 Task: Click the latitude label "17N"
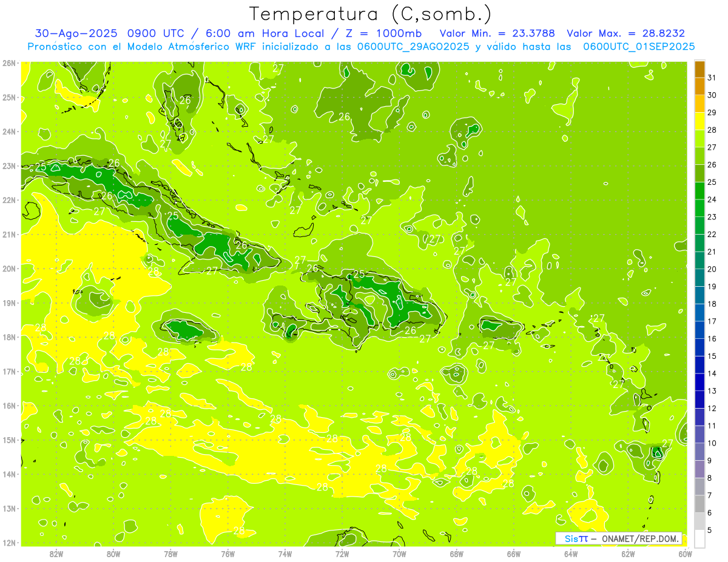[8, 372]
